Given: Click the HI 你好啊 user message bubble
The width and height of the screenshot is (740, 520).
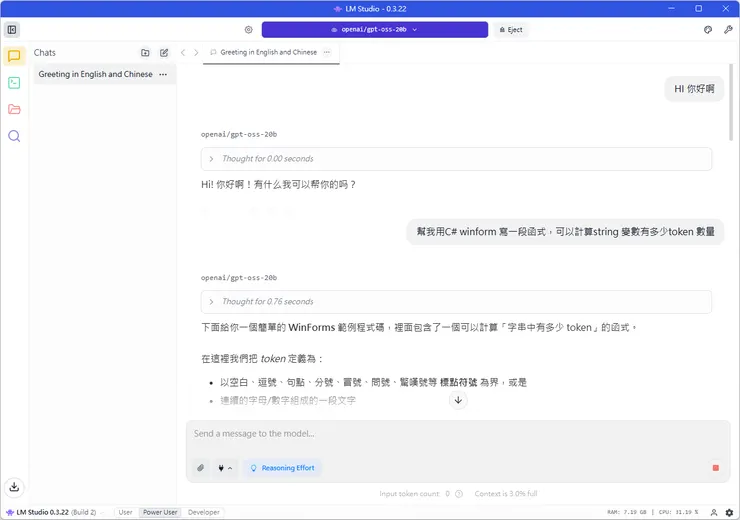Looking at the screenshot, I should (x=694, y=89).
